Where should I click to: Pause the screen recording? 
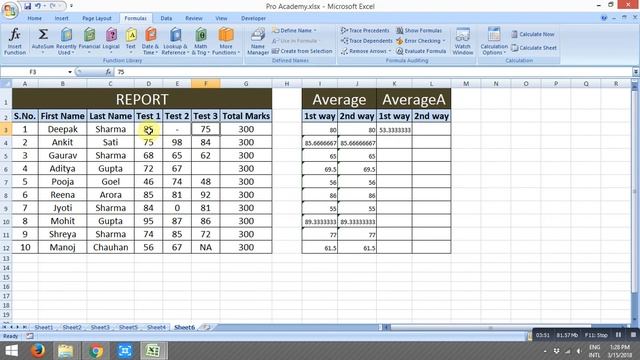tap(618, 335)
